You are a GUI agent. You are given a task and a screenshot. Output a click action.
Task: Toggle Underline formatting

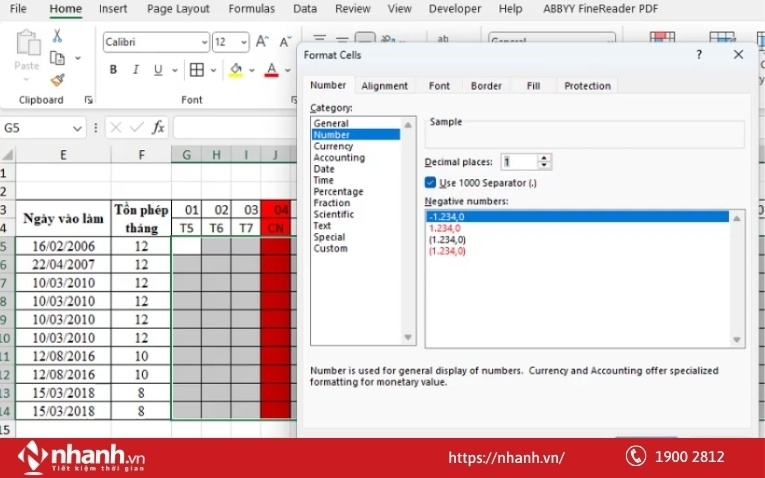158,70
